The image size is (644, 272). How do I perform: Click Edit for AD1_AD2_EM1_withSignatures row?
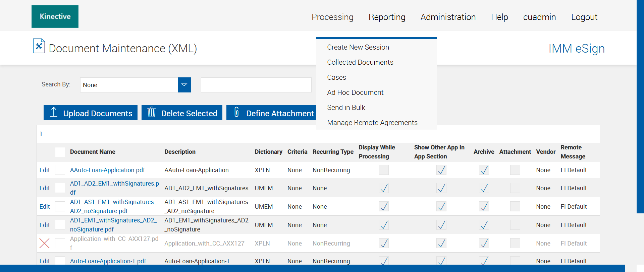pos(45,188)
